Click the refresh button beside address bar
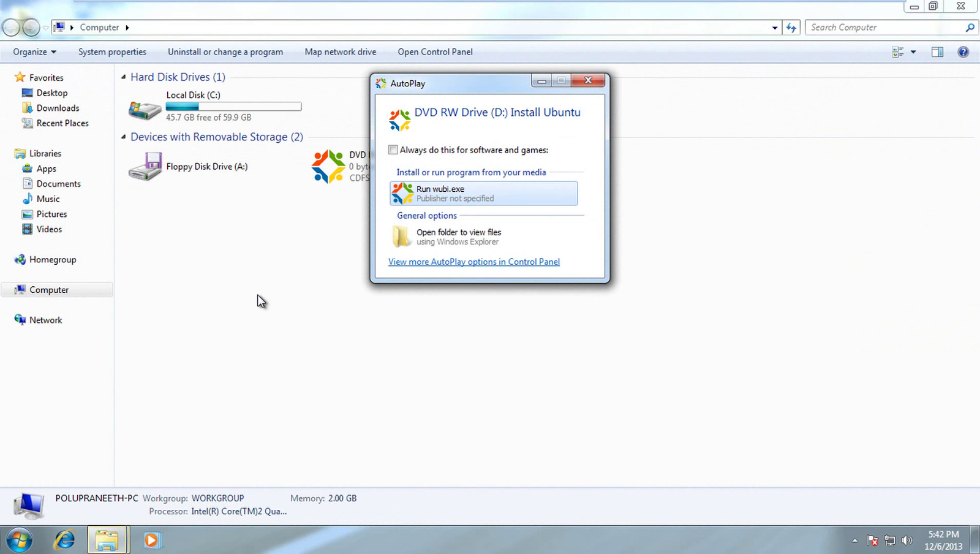The height and width of the screenshot is (554, 980). [x=791, y=28]
